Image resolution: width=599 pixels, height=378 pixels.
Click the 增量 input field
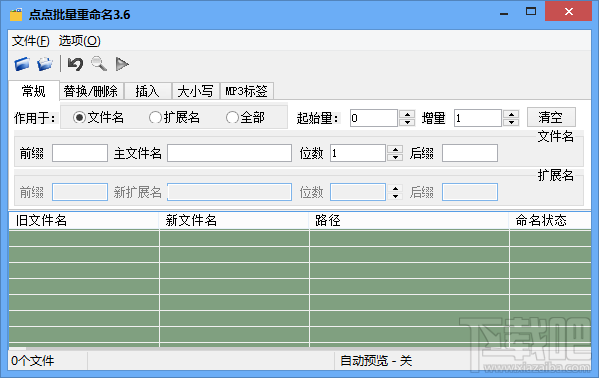click(478, 118)
